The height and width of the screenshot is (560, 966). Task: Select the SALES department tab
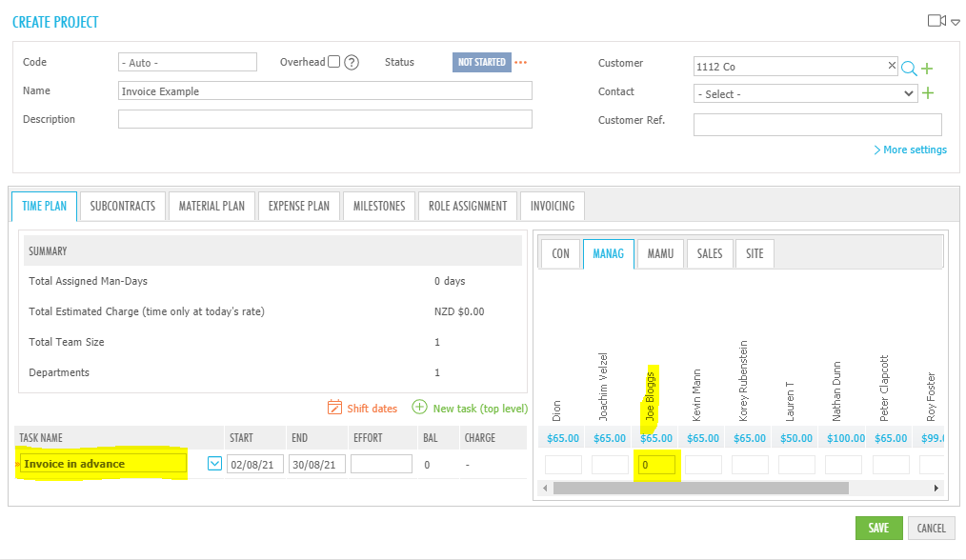click(709, 253)
